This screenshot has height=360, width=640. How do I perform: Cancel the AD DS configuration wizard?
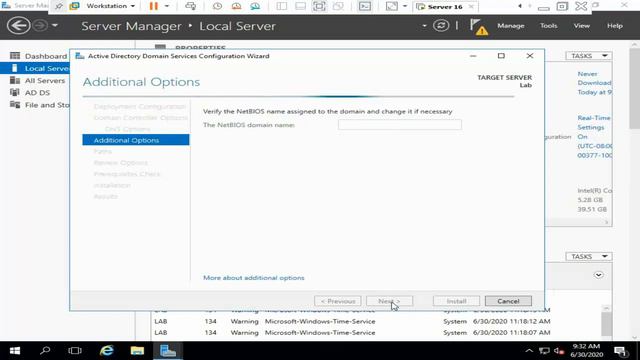pyautogui.click(x=508, y=301)
